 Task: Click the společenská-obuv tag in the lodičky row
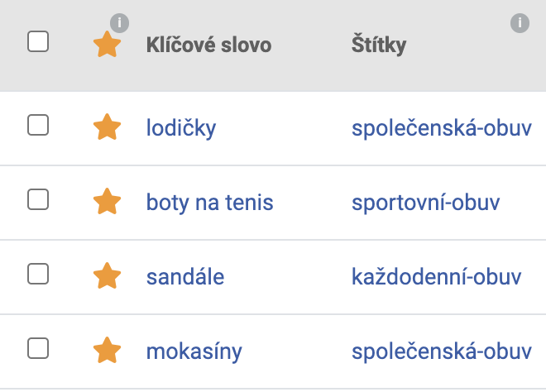coord(442,128)
